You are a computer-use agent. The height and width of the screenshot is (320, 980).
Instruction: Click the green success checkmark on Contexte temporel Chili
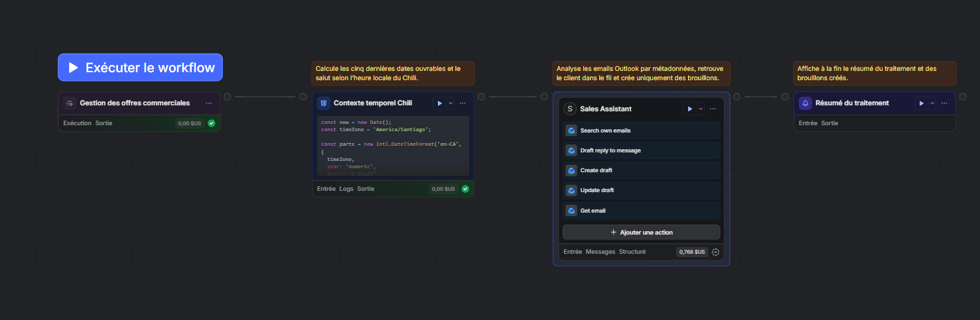click(x=465, y=189)
